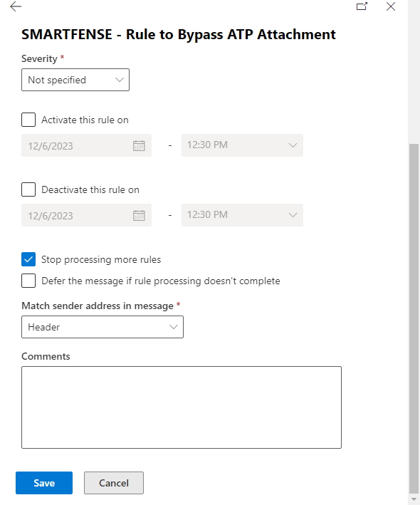Screen dimensions: 420x505
Task: Close the rule settings panel
Action: (x=391, y=6)
